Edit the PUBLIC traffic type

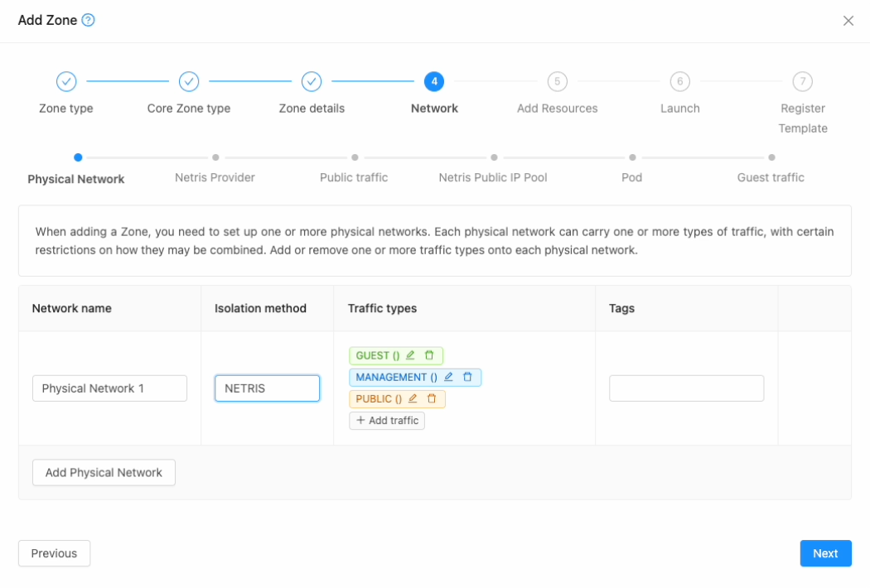[413, 398]
